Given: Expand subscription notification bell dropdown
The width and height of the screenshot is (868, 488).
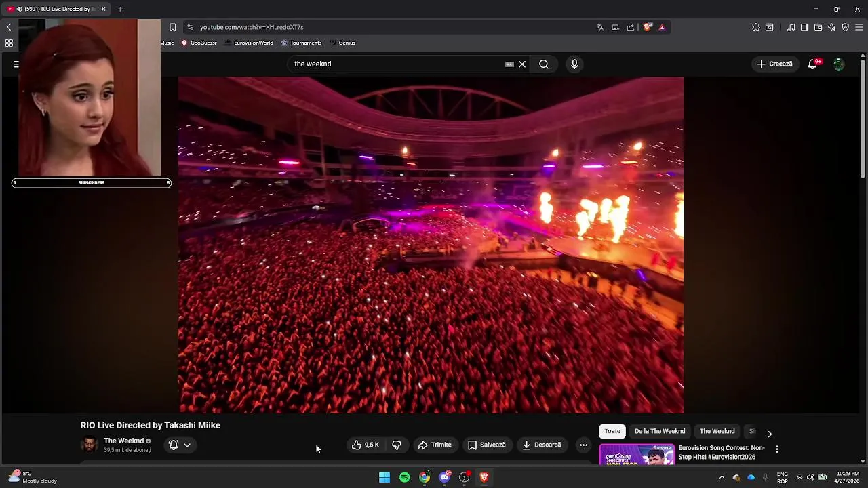Looking at the screenshot, I should click(180, 445).
